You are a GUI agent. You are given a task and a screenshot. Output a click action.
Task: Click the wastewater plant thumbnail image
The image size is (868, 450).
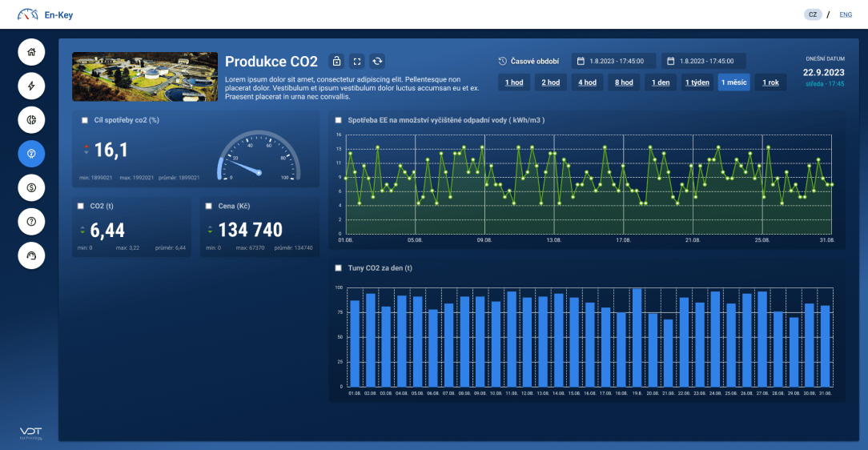pos(145,77)
